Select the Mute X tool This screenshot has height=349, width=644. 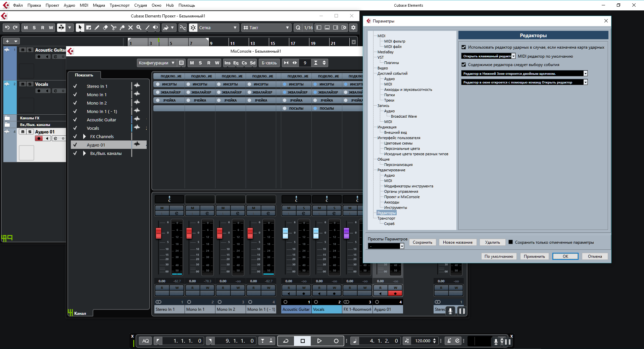point(131,27)
